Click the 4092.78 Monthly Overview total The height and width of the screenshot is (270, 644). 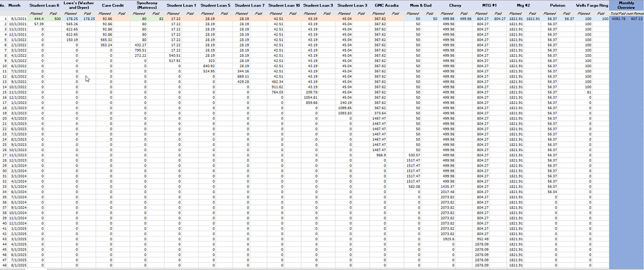click(618, 19)
